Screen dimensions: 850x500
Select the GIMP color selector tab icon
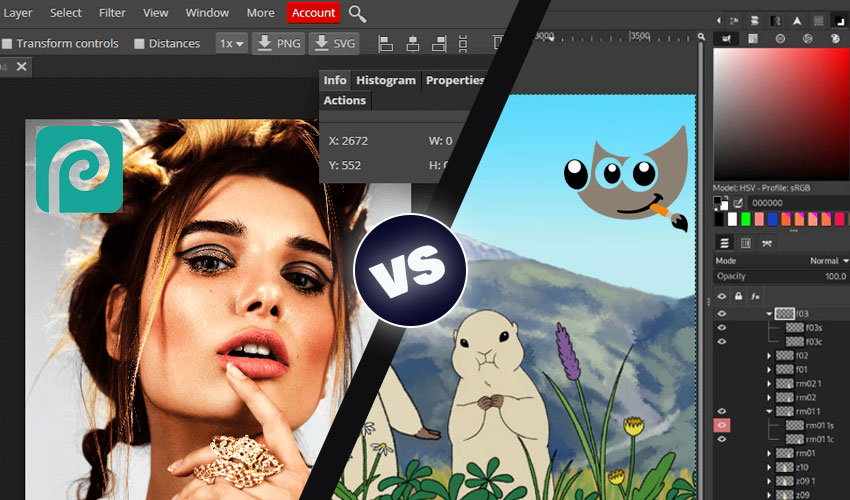(x=726, y=39)
